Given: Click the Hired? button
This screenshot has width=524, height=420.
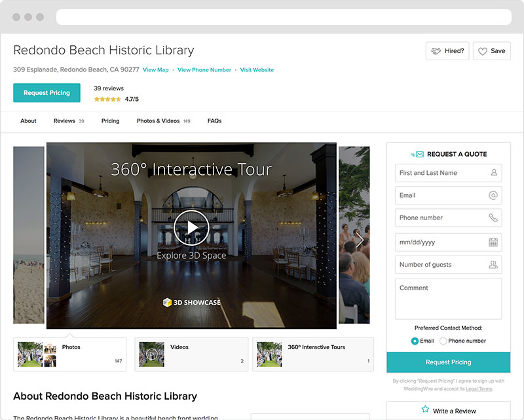Looking at the screenshot, I should (447, 51).
